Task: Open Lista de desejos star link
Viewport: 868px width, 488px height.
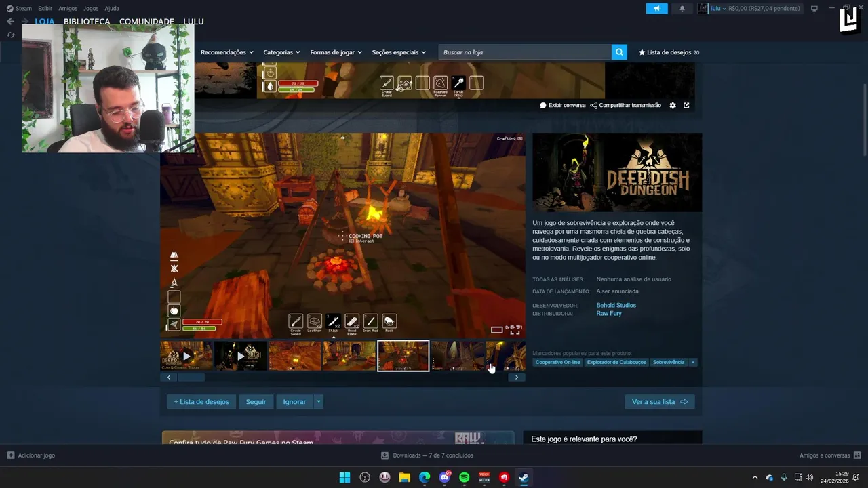Action: tap(669, 52)
